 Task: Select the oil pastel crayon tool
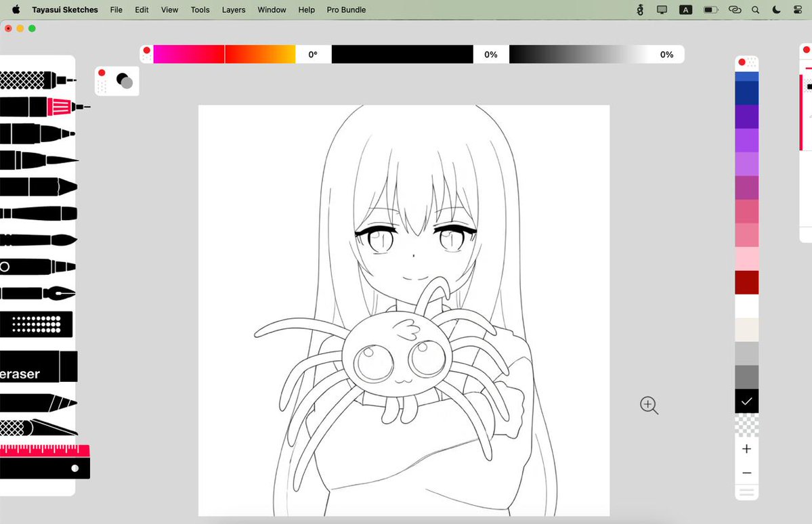coord(39,213)
